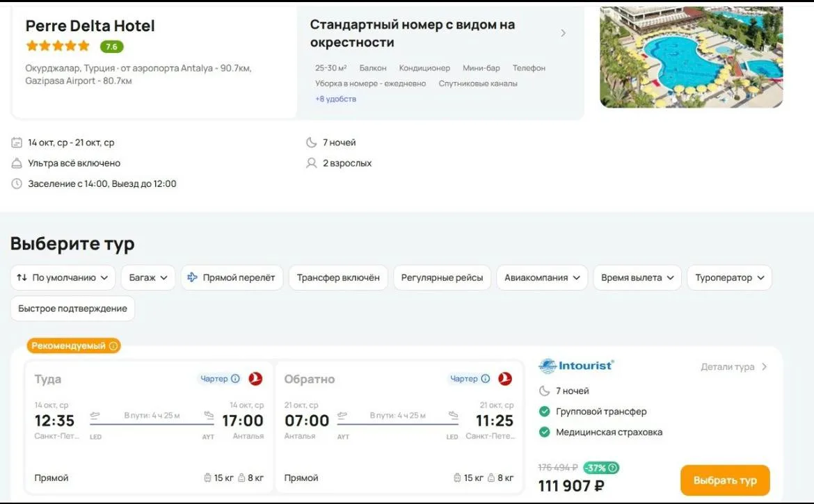This screenshot has height=504, width=814.
Task: Open the Авиакомпания dropdown
Action: click(x=542, y=277)
